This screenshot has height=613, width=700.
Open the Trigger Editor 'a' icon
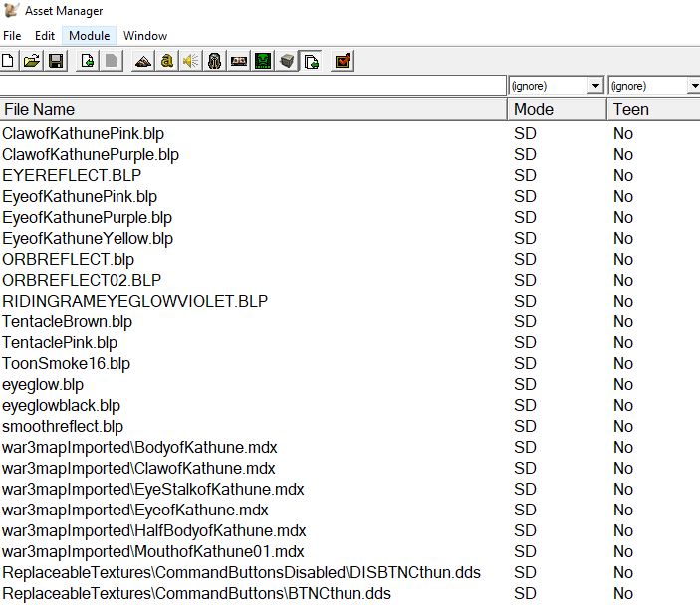(167, 61)
